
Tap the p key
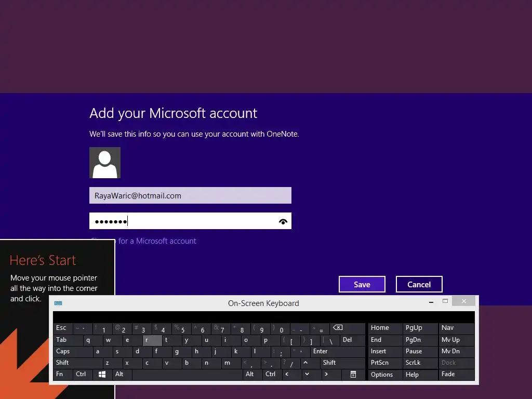[x=270, y=340]
